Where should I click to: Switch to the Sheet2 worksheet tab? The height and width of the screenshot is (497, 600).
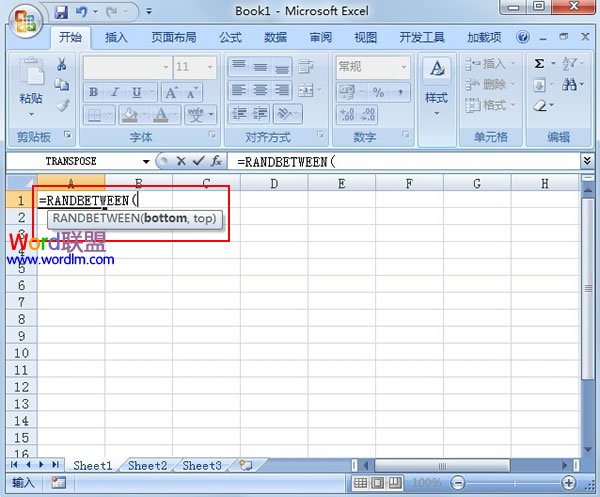(x=147, y=465)
